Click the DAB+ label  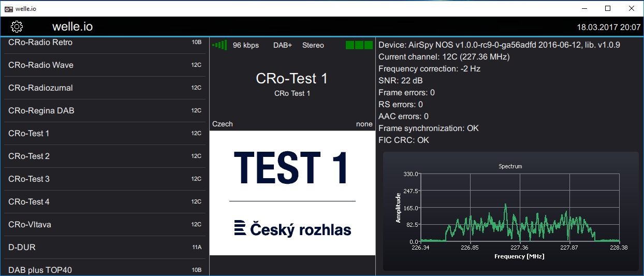coord(283,45)
